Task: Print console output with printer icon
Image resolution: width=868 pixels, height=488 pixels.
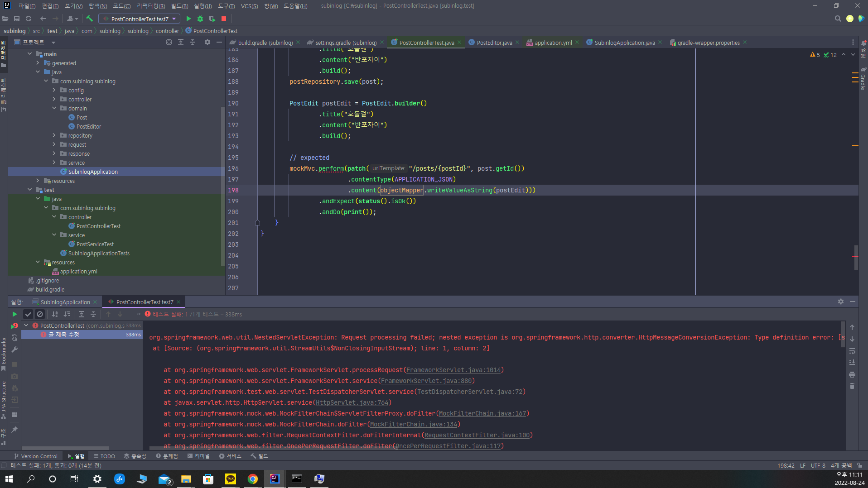Action: 852,374
